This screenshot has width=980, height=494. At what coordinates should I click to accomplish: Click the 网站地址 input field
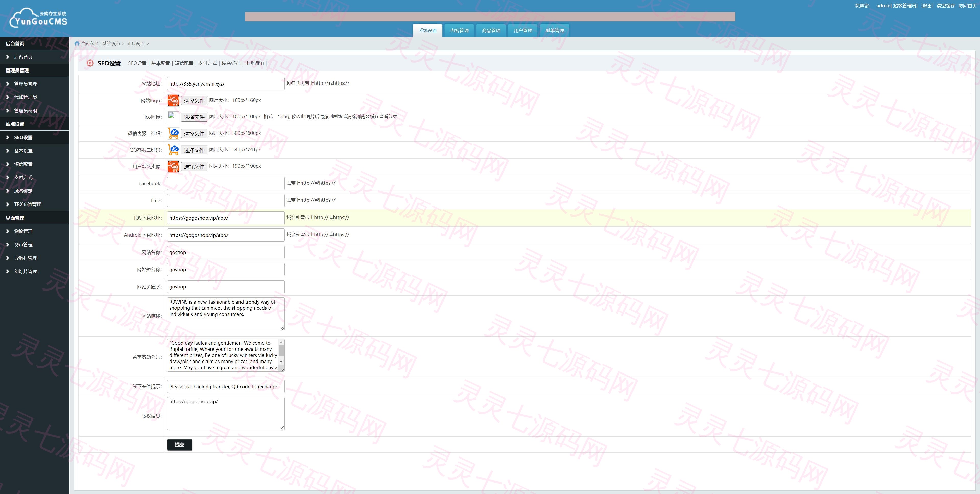[226, 84]
